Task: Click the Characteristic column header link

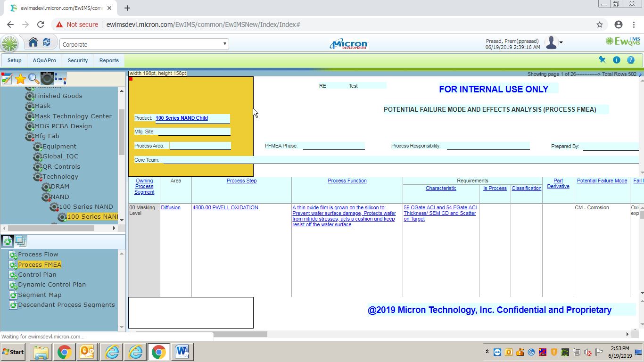Action: 441,188
